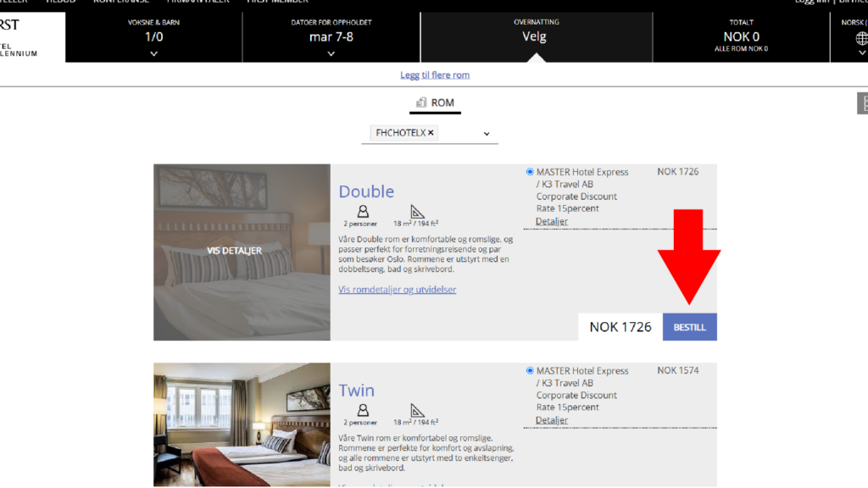
Task: Click BESTILL to book the Double room
Action: (x=690, y=327)
